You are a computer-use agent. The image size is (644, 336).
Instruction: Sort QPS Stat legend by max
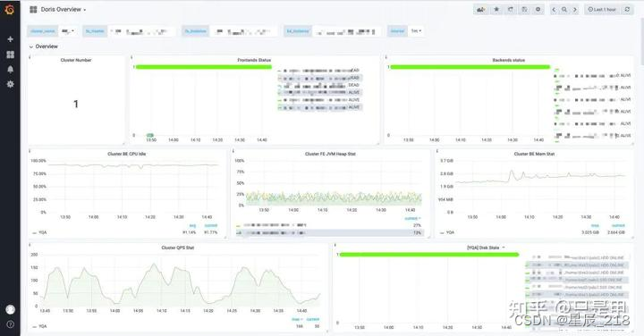[297, 319]
